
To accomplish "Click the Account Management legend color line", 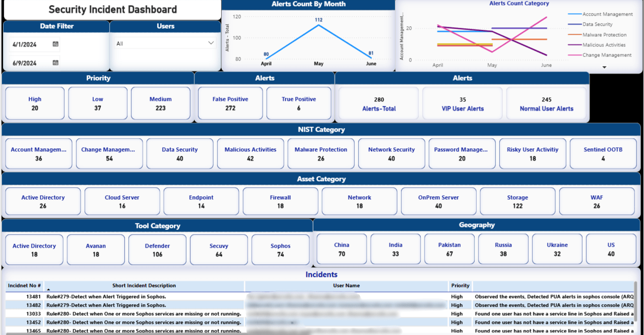I will (x=574, y=14).
